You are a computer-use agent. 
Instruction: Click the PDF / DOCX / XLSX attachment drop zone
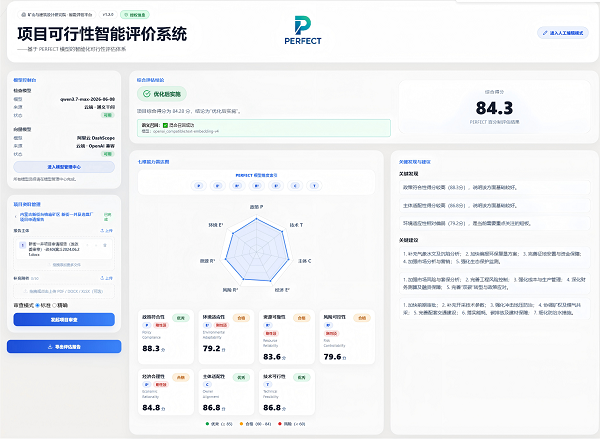(x=64, y=291)
